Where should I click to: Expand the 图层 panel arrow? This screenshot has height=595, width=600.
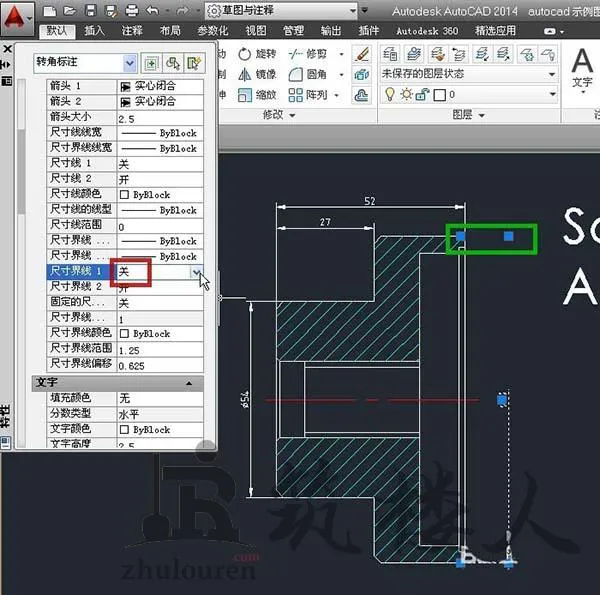[x=481, y=115]
